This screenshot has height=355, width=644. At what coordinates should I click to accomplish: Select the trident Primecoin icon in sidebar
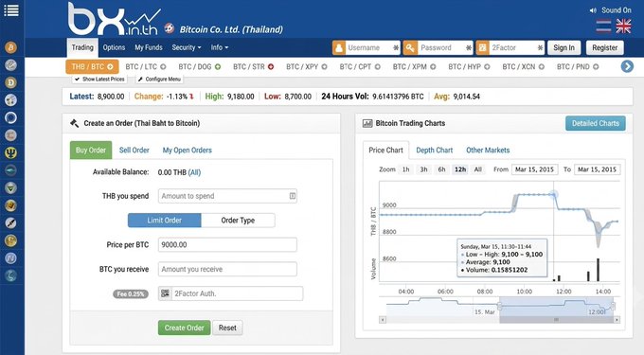click(x=10, y=153)
